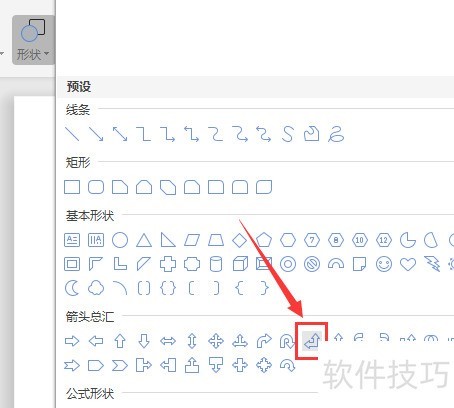Select the four-way quad arrow
Screen dimensions: 454x408
[x=216, y=341]
